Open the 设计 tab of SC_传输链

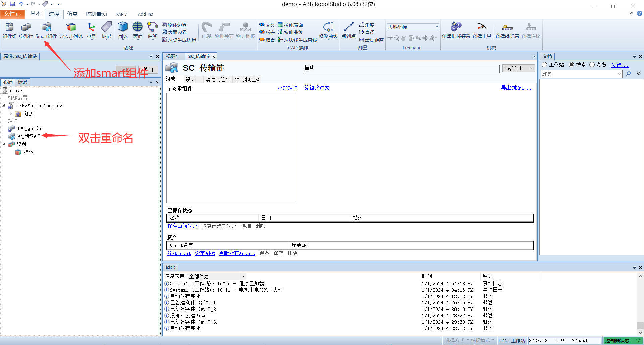(191, 79)
